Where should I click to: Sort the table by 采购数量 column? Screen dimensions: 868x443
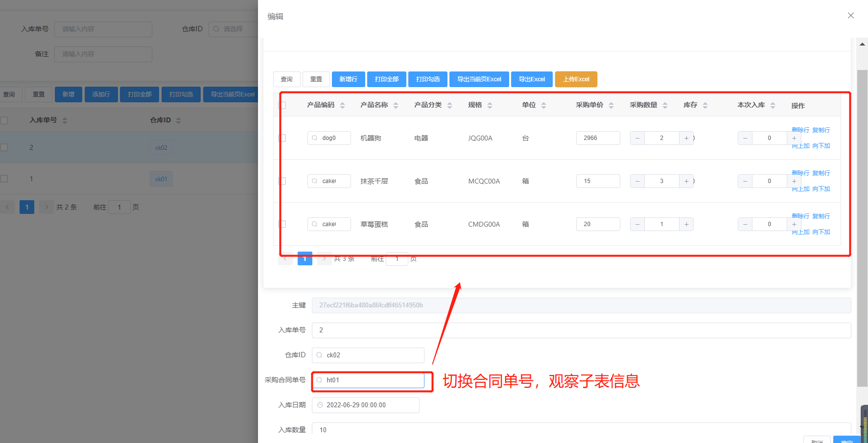coord(665,105)
